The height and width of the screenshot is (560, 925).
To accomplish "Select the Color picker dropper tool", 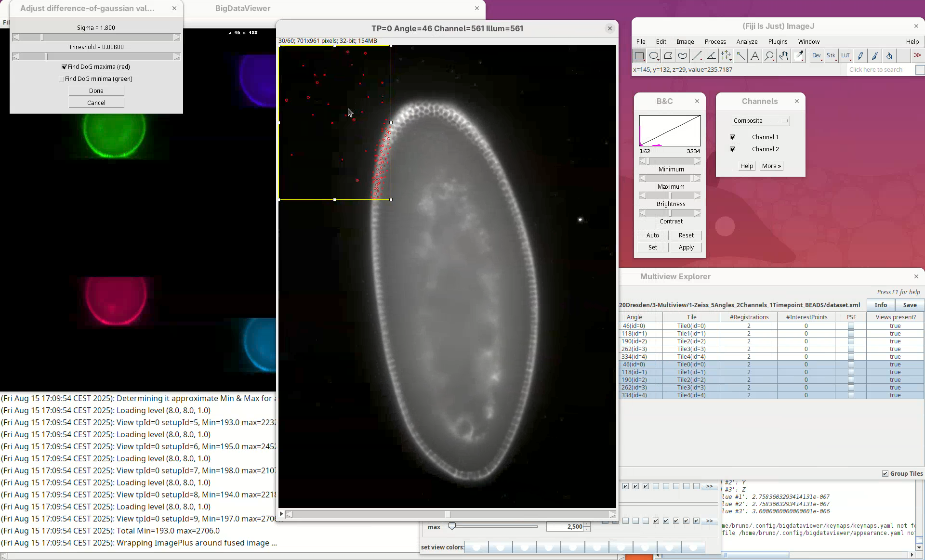I will pyautogui.click(x=799, y=56).
